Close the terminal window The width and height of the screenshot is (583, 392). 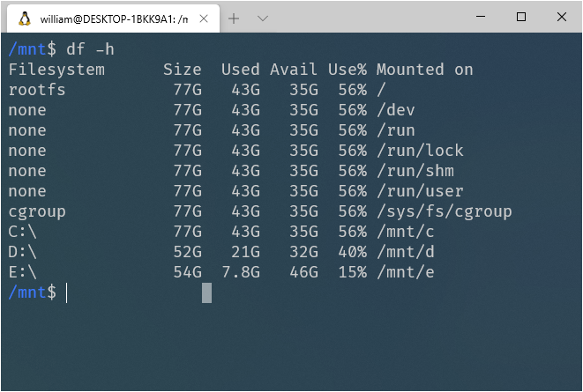562,17
